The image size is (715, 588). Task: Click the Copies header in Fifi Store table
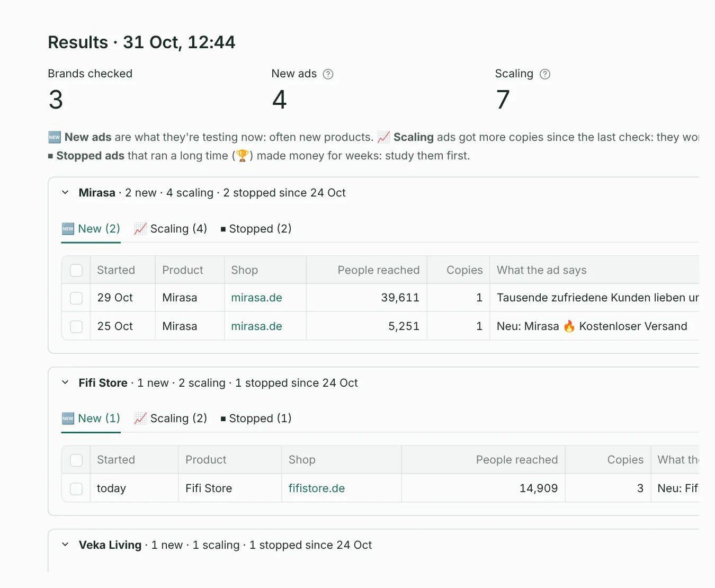tap(625, 460)
